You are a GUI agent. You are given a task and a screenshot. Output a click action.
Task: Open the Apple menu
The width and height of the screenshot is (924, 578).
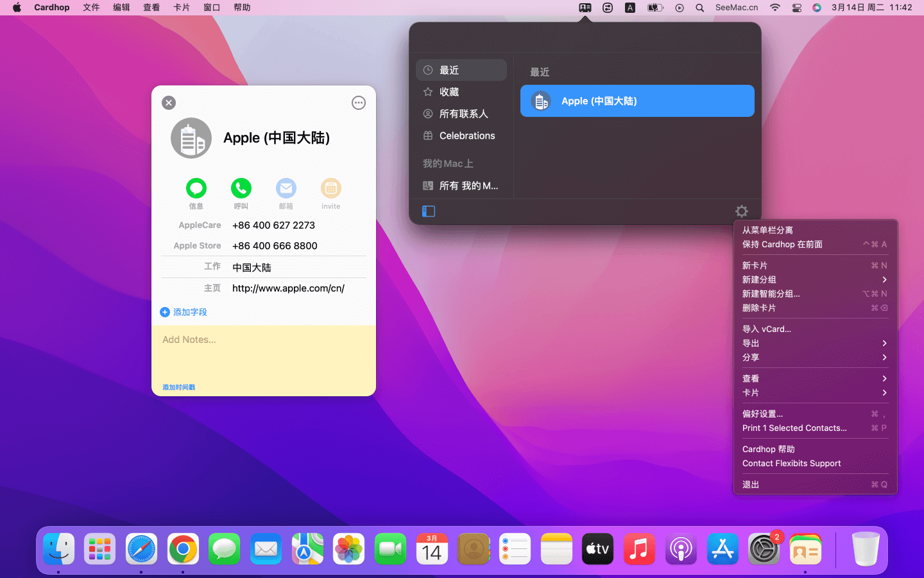[17, 8]
